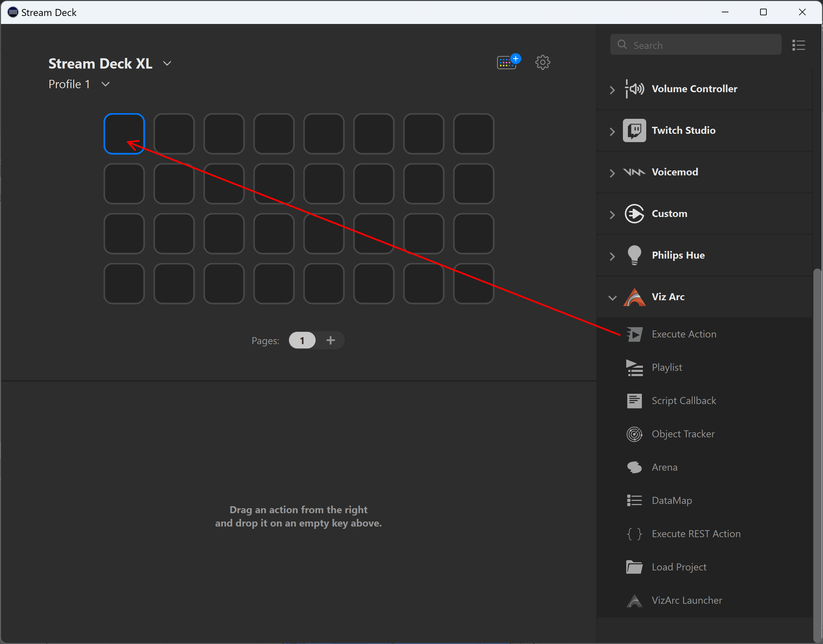
Task: Click the Philips Hue bulb icon
Action: pyautogui.click(x=635, y=255)
